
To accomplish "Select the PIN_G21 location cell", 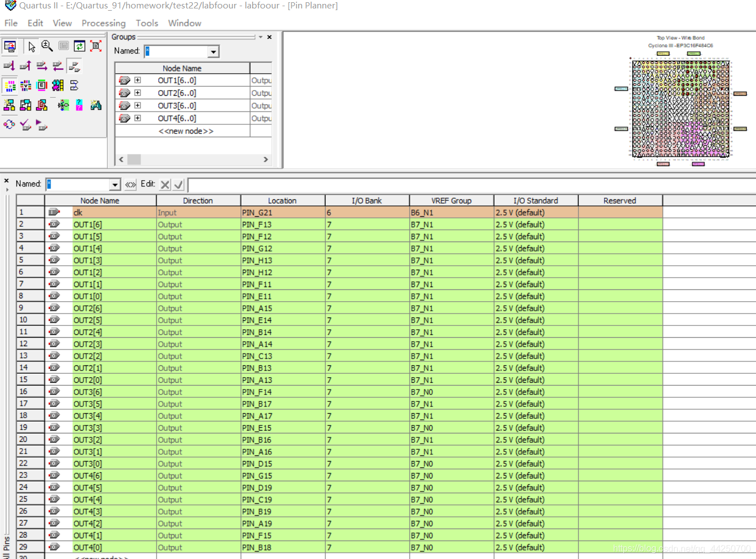I will tap(282, 213).
